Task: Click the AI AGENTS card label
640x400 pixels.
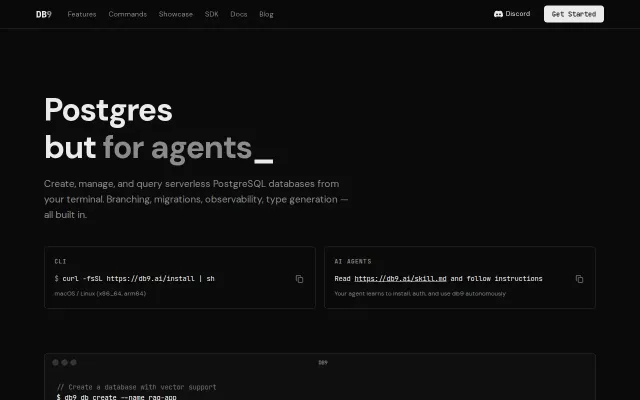Action: coord(353,261)
